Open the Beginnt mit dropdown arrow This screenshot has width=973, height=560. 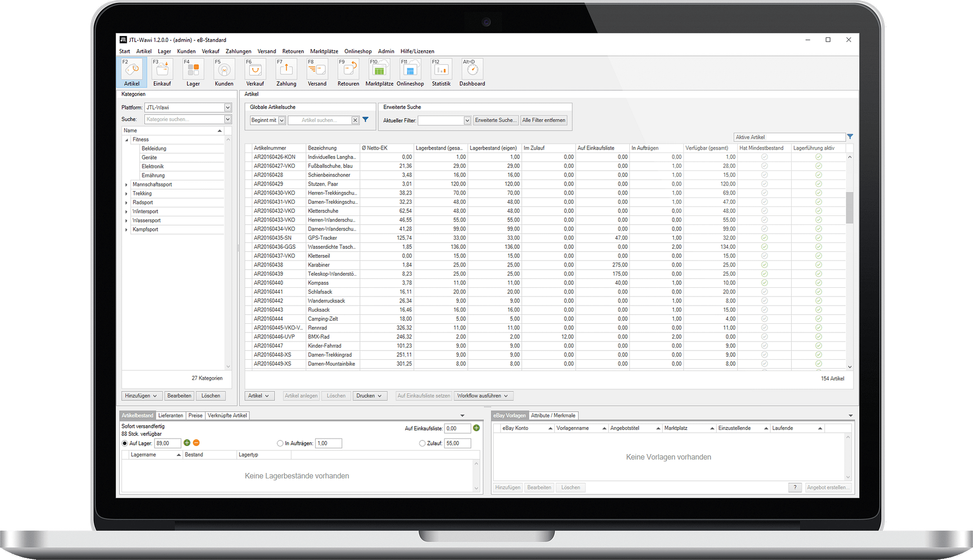click(x=282, y=120)
